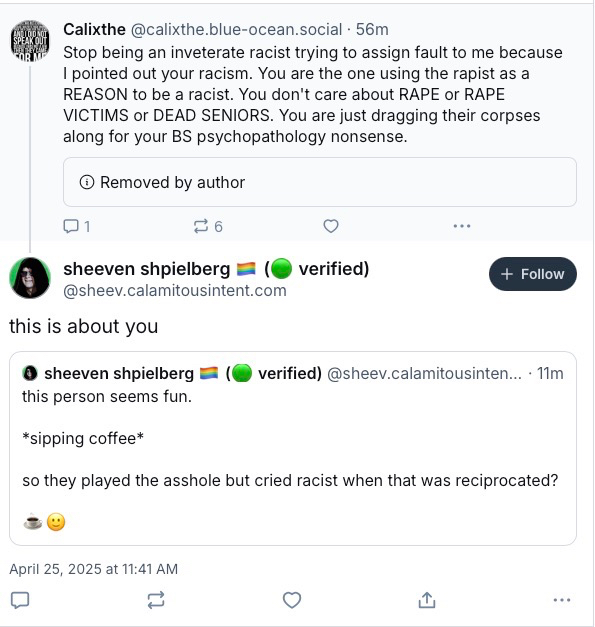Click the info icon beside Removed by author

(x=87, y=182)
